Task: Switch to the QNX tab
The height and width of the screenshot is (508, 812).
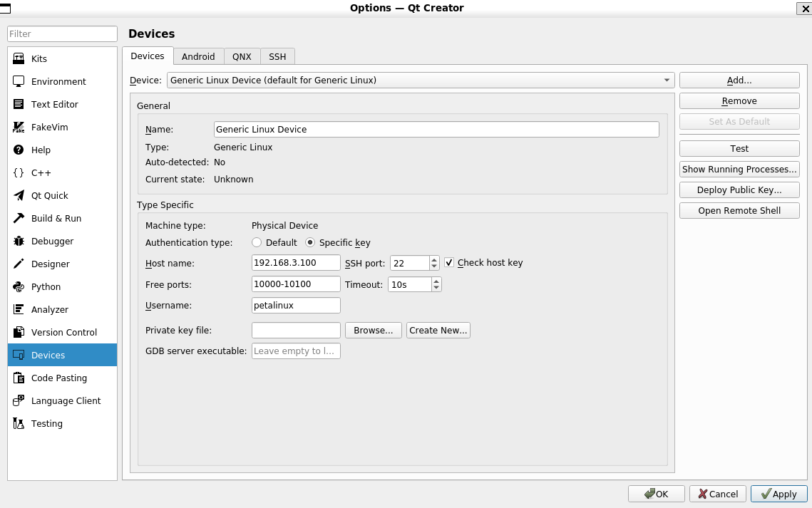Action: pyautogui.click(x=242, y=56)
